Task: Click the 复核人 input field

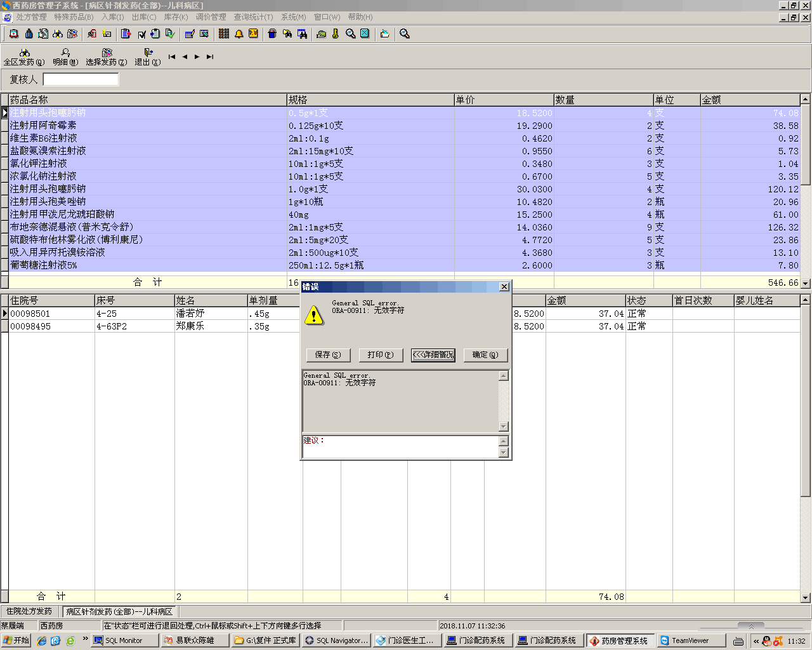Action: tap(81, 79)
